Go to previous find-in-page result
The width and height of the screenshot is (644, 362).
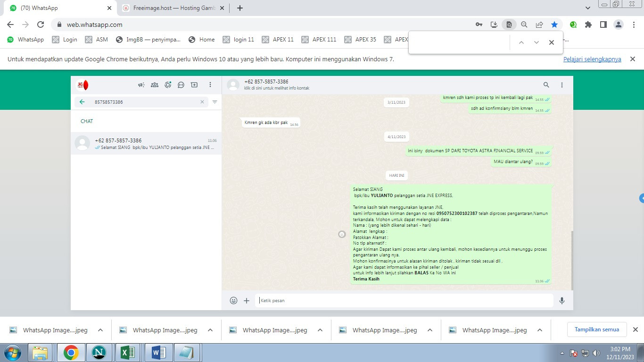pyautogui.click(x=521, y=42)
